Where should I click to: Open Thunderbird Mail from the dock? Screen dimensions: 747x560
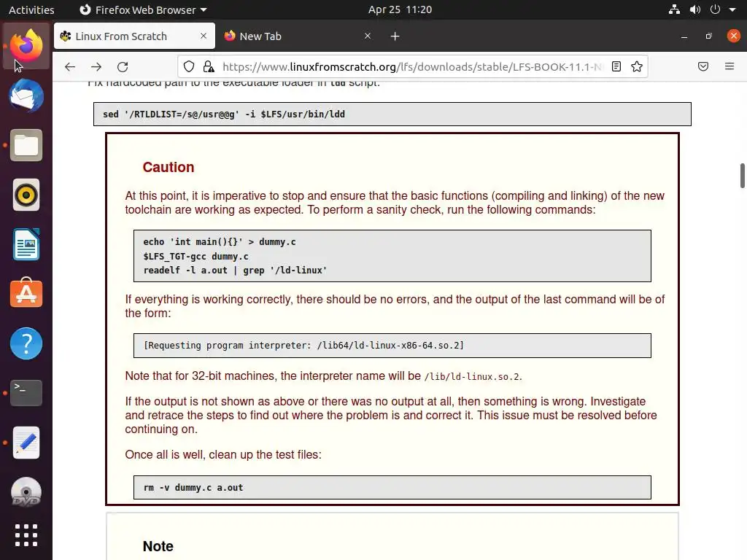26,96
